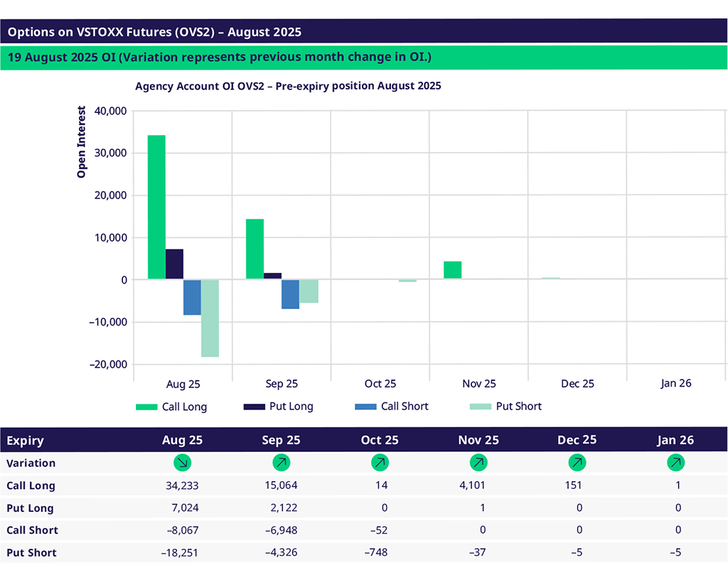Click the Sep 25 up-arrow variation icon

coord(282,463)
